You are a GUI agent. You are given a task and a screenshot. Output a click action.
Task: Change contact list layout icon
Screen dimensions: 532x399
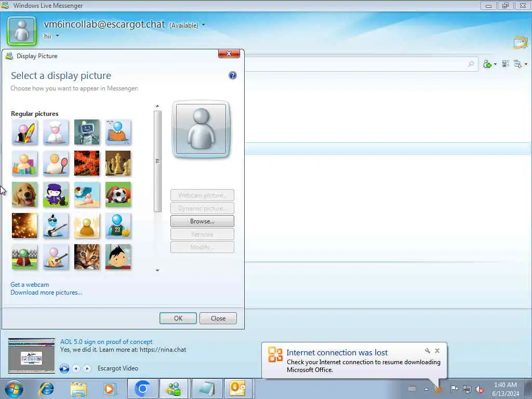point(506,64)
